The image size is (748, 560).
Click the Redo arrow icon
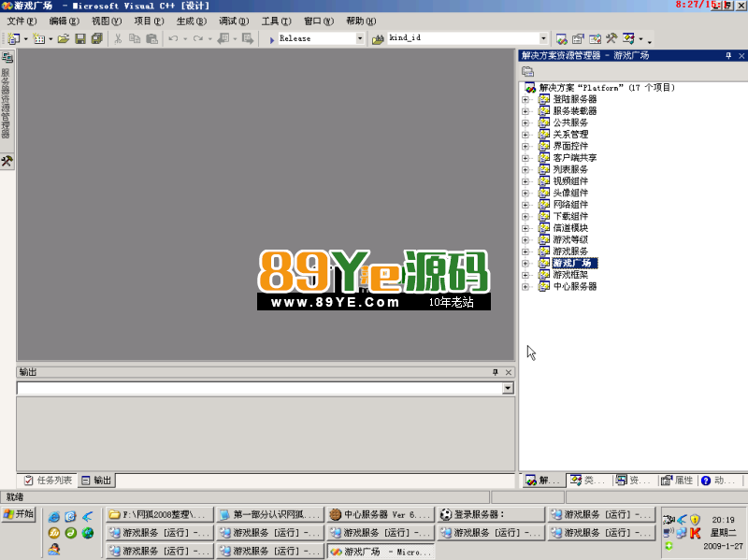(x=198, y=38)
